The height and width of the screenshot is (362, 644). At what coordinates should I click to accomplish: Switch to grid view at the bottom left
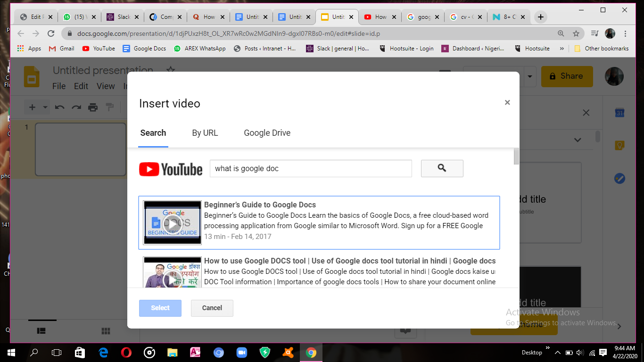click(106, 331)
